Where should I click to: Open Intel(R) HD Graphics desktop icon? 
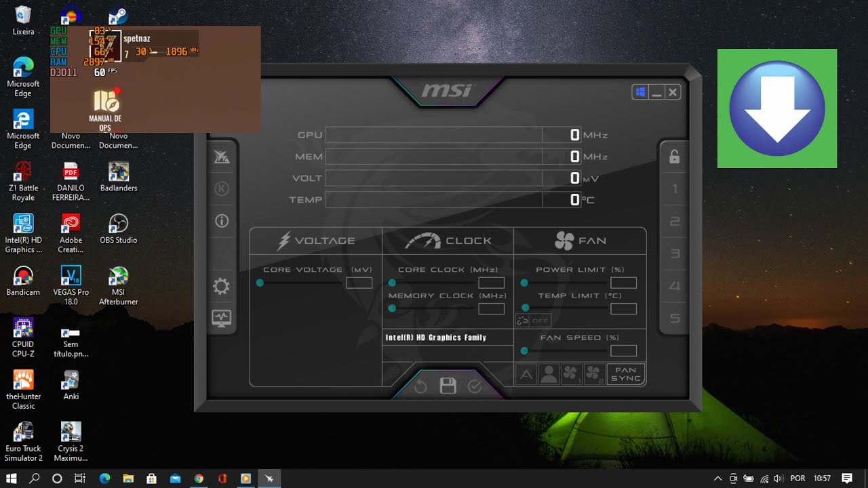(x=23, y=234)
